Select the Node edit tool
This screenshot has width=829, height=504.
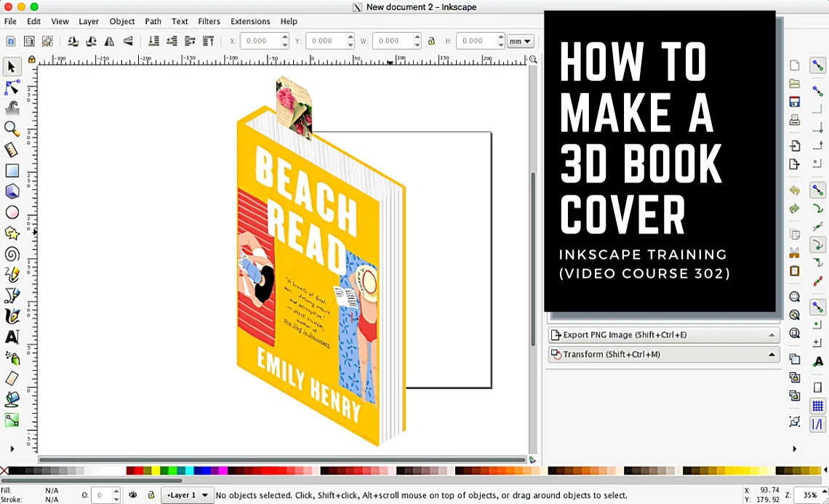coord(12,88)
